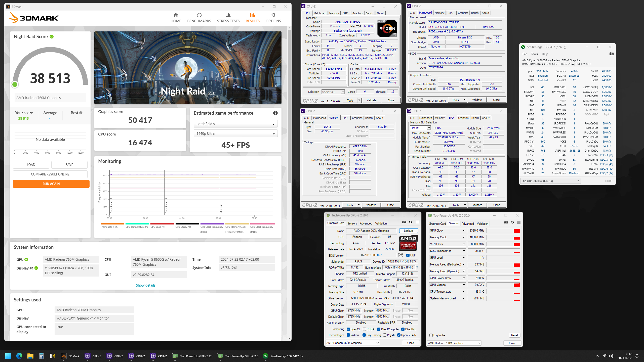This screenshot has width=644, height=362.
Task: Open Validation tab in GPU-Z Sensors window
Action: (x=482, y=224)
